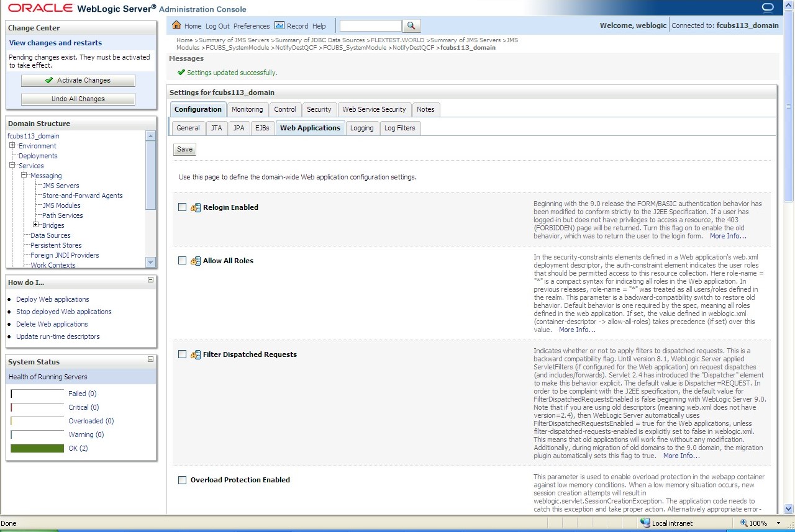795x532 pixels.
Task: Tick the Allow All Roles checkbox
Action: click(x=182, y=261)
